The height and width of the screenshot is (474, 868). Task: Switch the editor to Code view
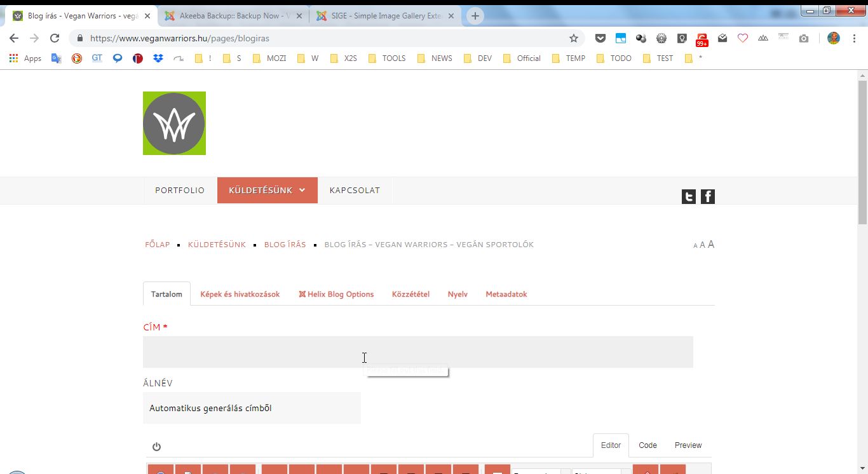(x=648, y=445)
